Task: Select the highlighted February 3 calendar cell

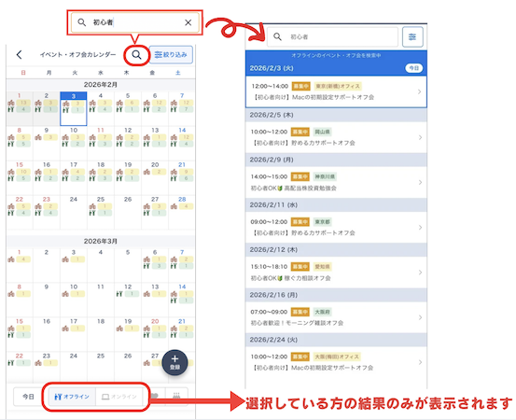Action: pos(74,109)
